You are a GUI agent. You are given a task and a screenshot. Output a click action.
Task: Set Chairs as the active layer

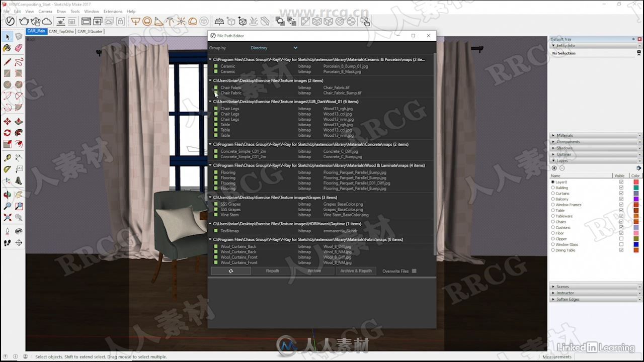coord(553,222)
